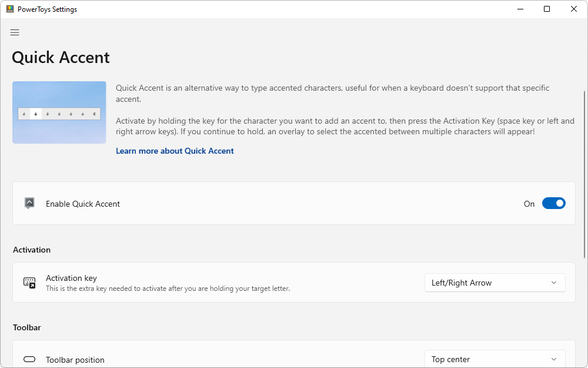Click the PowerToys app icon in title bar

[10, 9]
